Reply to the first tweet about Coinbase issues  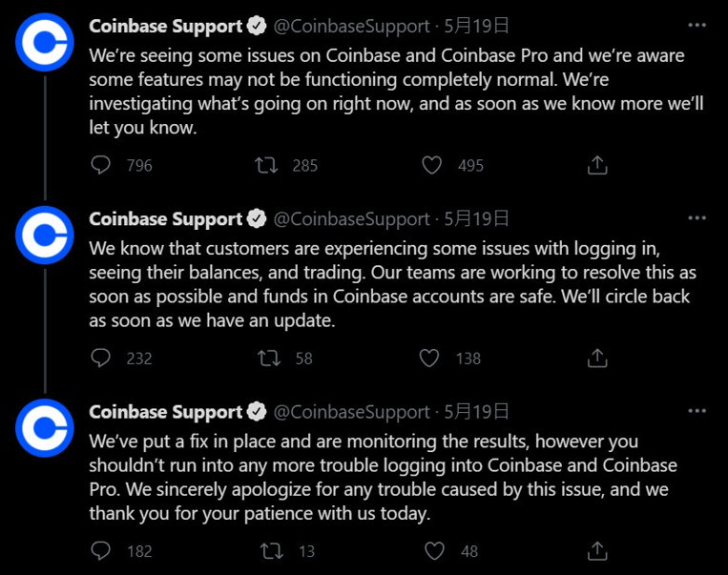pyautogui.click(x=101, y=165)
